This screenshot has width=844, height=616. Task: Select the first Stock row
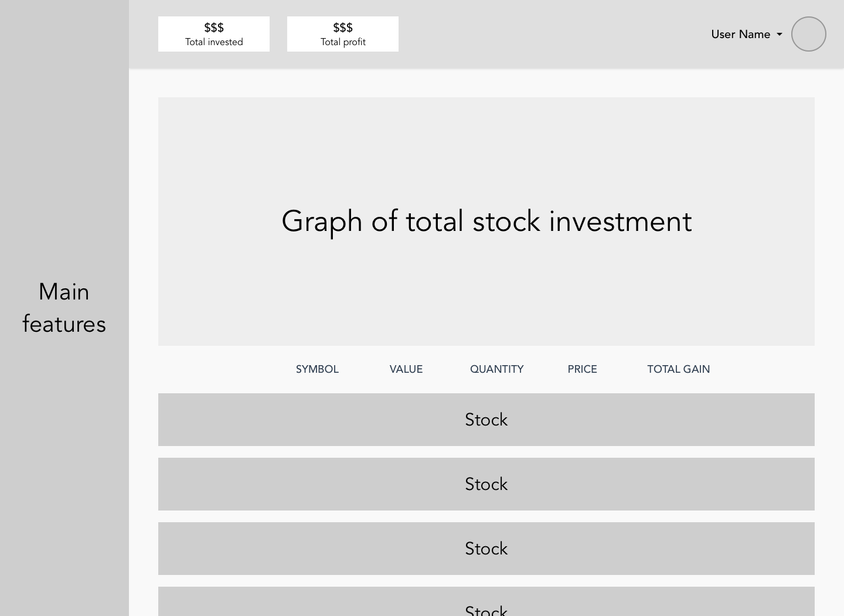486,420
